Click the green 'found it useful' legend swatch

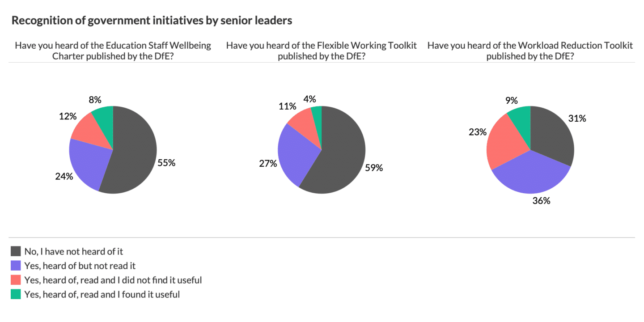pos(16,294)
